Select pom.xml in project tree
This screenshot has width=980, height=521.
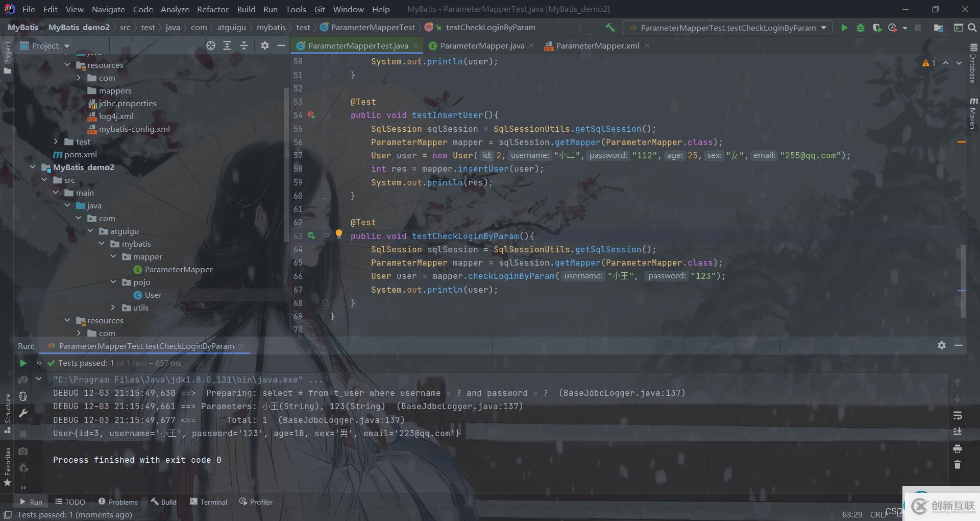coord(80,154)
